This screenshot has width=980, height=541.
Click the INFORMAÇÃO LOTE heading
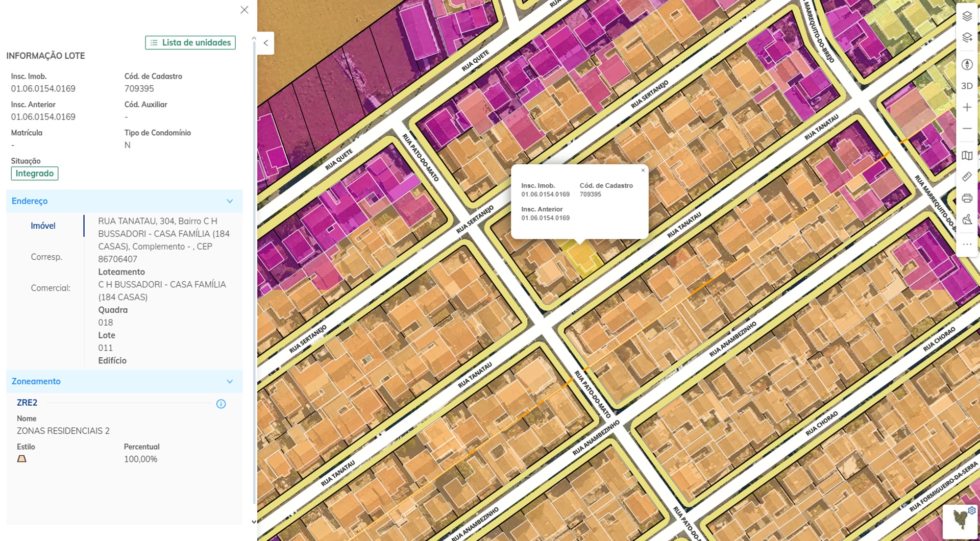(45, 56)
